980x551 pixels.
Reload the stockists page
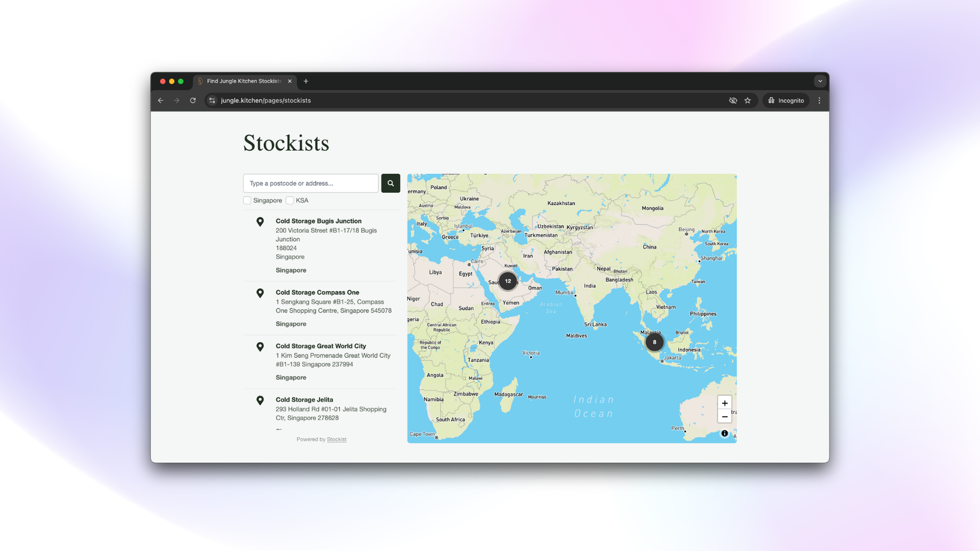click(193, 100)
